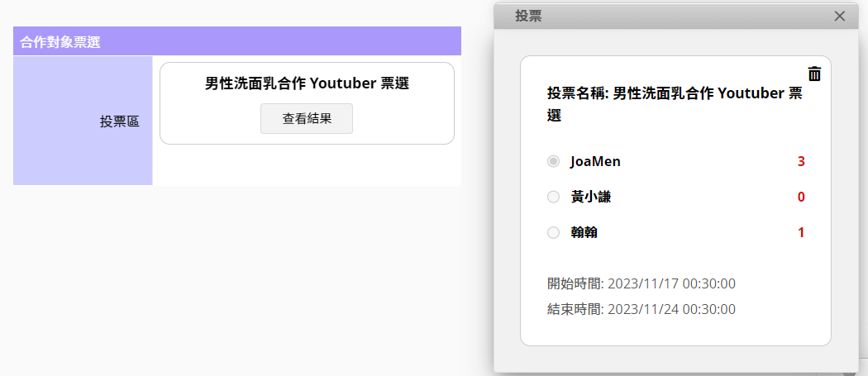868x376 pixels.
Task: Click the 結束時間 timestamp line
Action: pos(641,309)
